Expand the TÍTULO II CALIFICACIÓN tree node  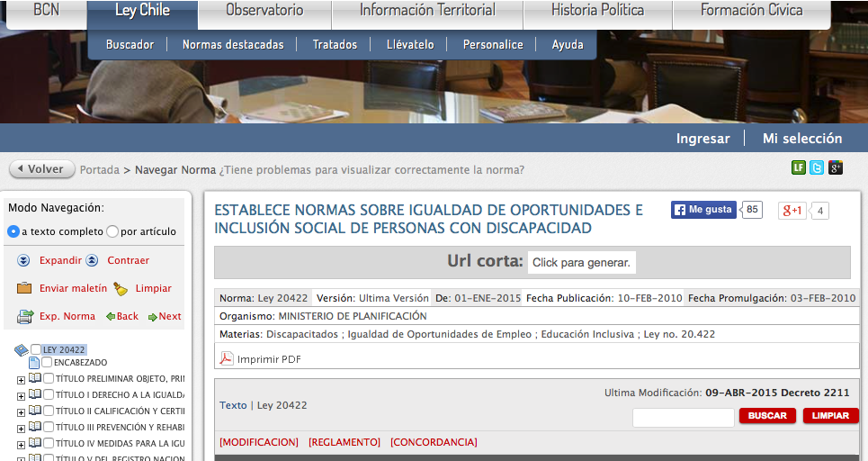[x=21, y=411]
